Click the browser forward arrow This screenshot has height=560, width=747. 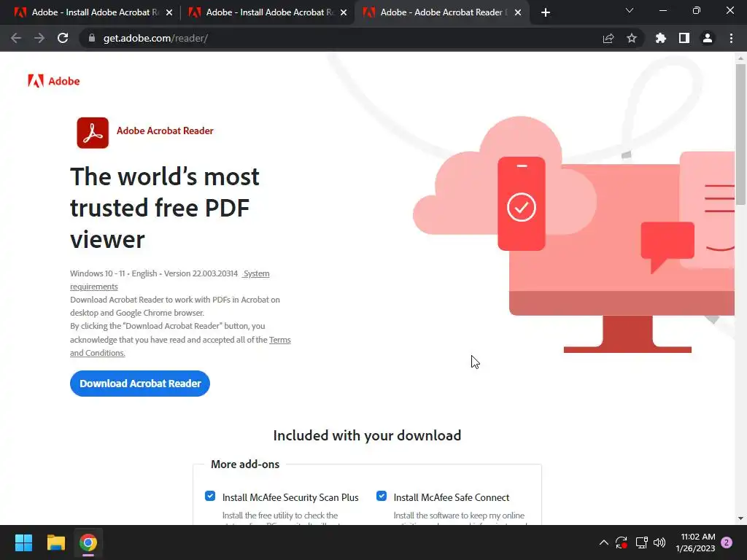(x=39, y=38)
